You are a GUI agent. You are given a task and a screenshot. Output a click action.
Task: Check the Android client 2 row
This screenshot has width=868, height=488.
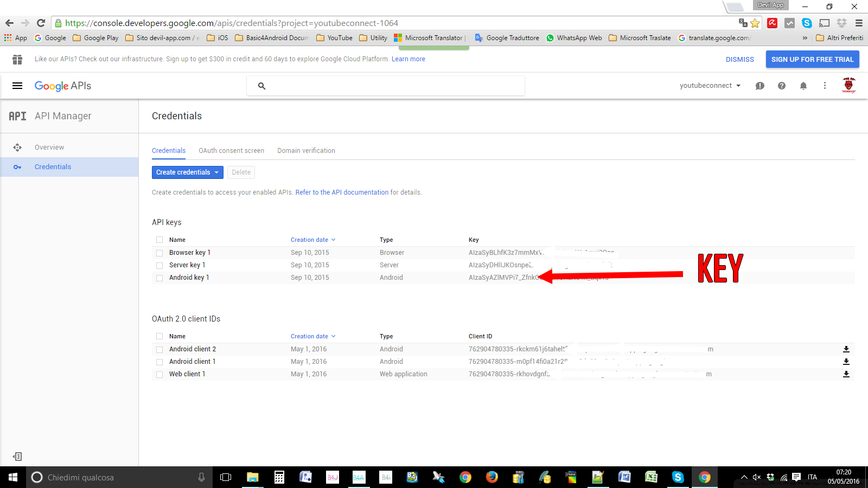[159, 349]
